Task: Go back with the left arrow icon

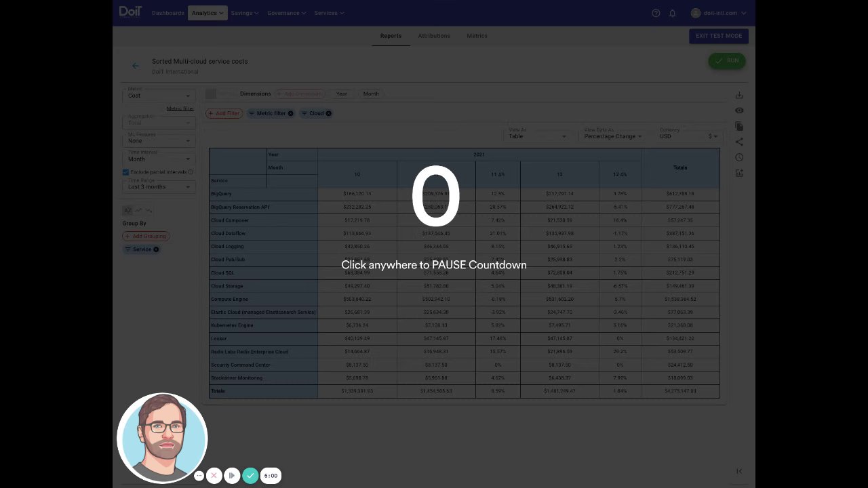Action: coord(136,66)
